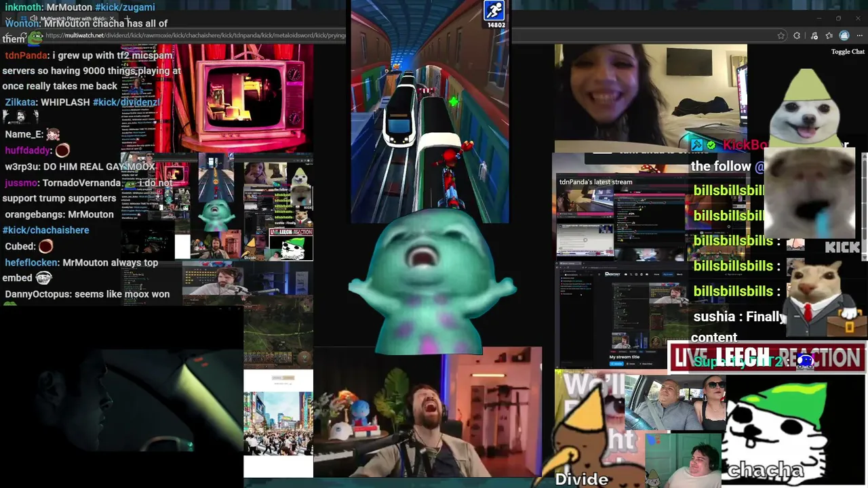
Task: Select the Multiwatch Player browser tab
Action: point(68,18)
